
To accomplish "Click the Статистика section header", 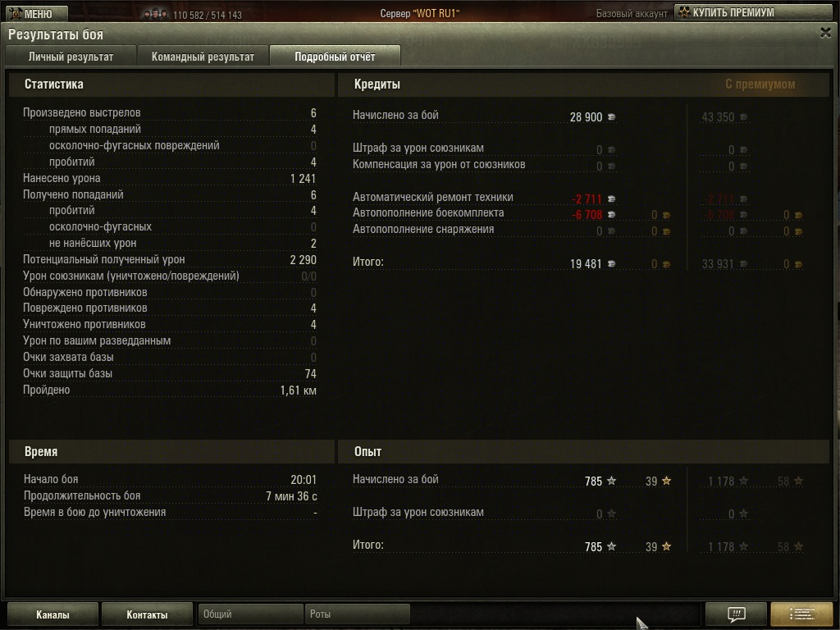I will tap(53, 84).
